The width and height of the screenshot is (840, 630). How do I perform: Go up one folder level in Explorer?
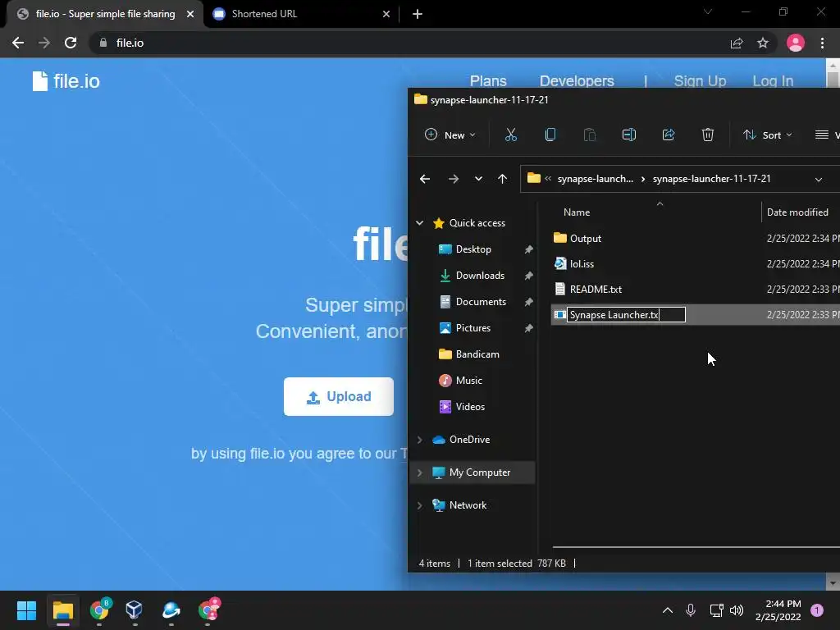coord(502,179)
